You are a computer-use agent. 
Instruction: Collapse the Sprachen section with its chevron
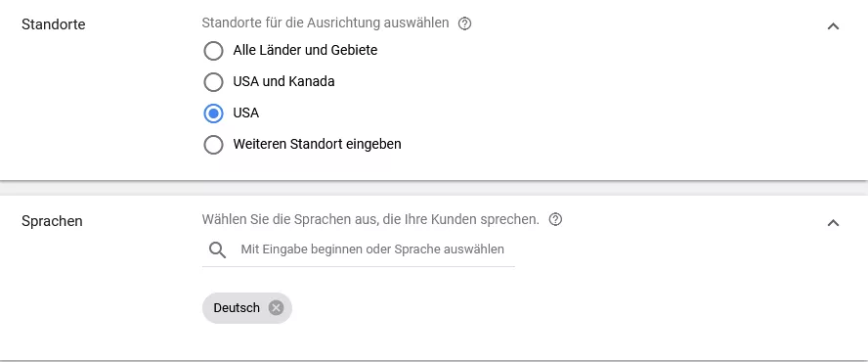tap(833, 223)
